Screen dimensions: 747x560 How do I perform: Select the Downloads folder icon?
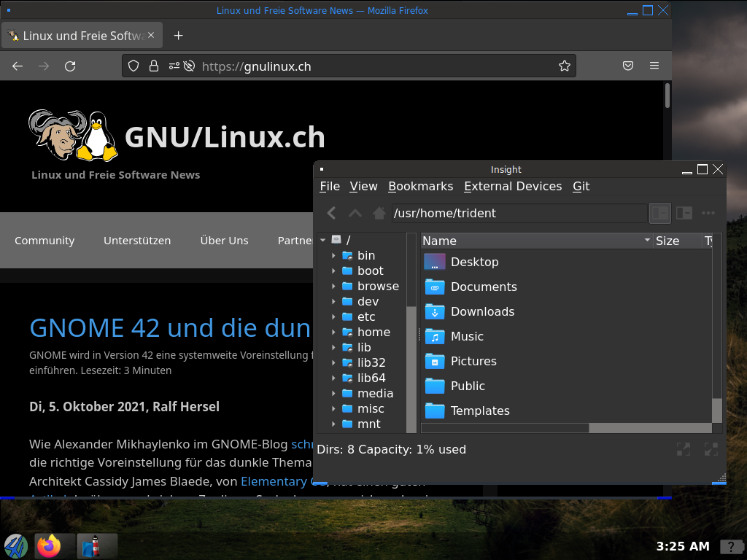point(435,311)
